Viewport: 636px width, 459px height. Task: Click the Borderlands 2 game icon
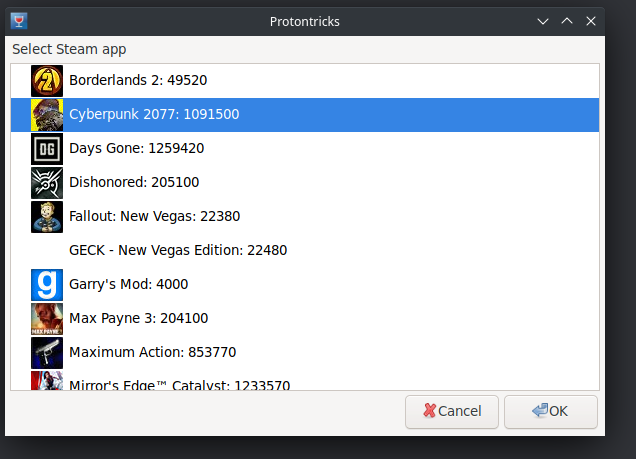[x=47, y=80]
